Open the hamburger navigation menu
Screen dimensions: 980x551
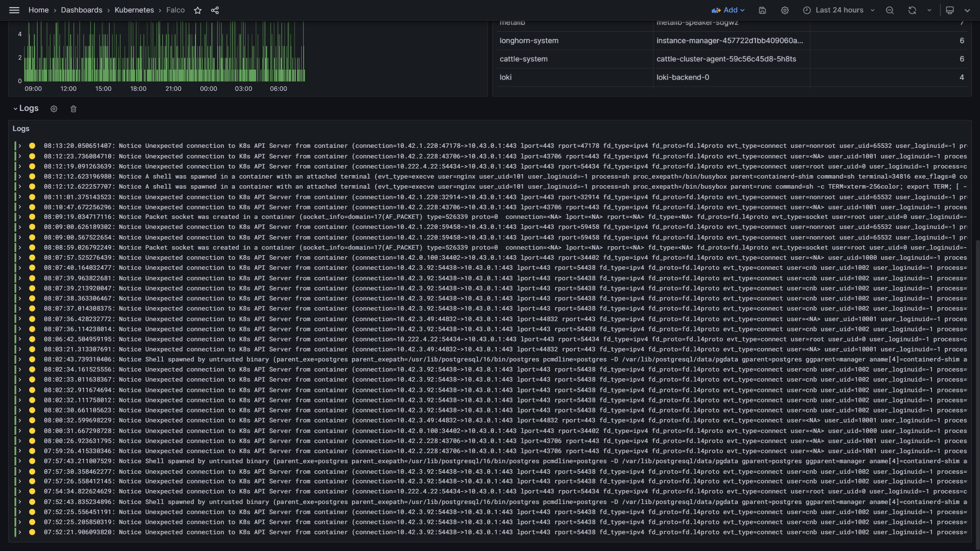coord(14,10)
